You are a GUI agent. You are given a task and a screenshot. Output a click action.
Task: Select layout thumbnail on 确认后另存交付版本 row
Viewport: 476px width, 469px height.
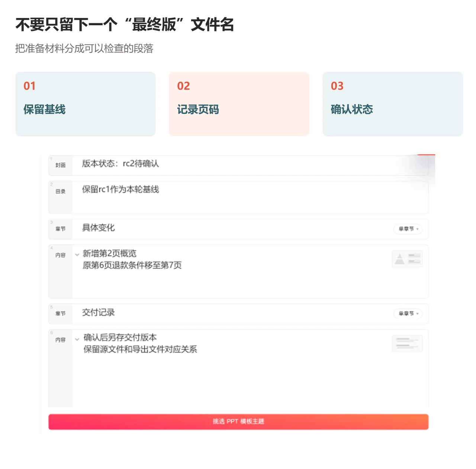(407, 344)
